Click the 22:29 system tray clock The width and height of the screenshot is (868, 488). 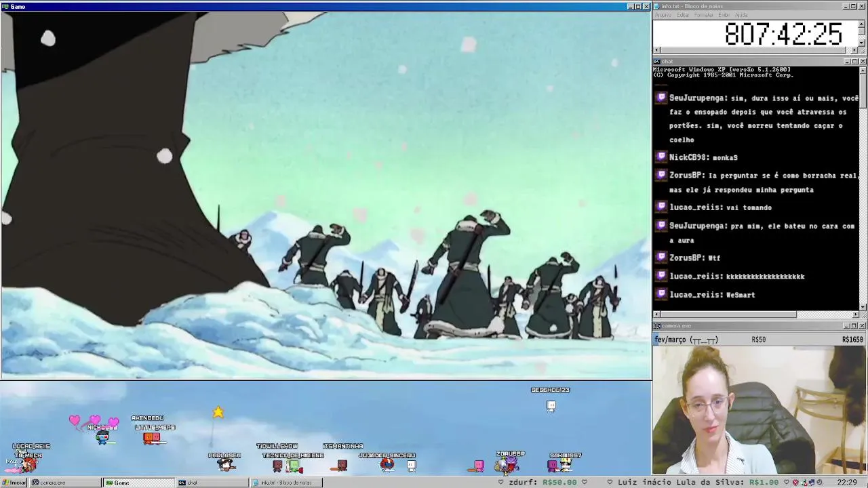pos(847,483)
